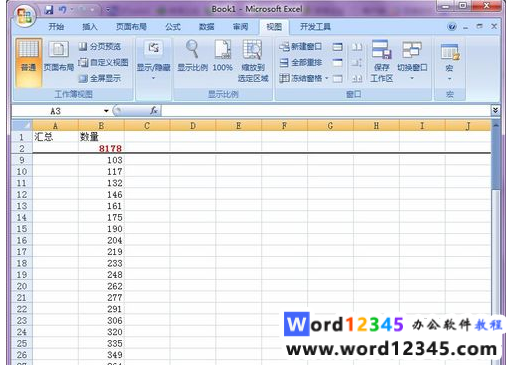Switch to 页面布局 page layout view
This screenshot has height=365, width=507.
pyautogui.click(x=59, y=56)
